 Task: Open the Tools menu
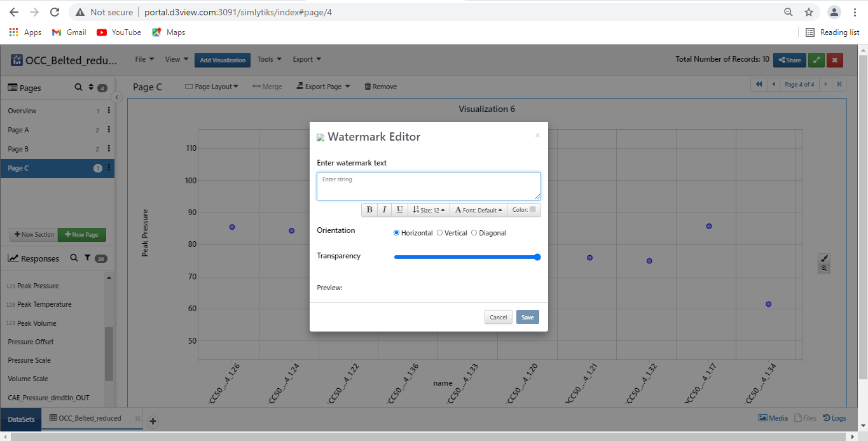pyautogui.click(x=269, y=59)
